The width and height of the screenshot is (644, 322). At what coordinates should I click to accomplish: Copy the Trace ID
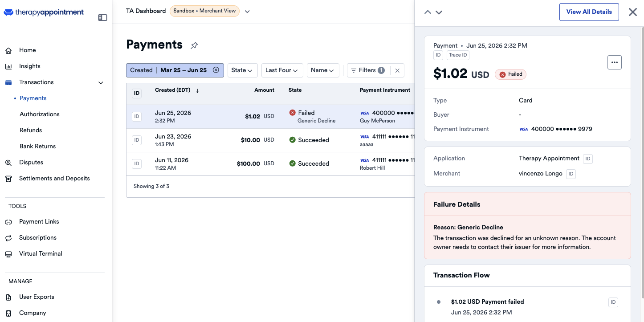tap(458, 55)
